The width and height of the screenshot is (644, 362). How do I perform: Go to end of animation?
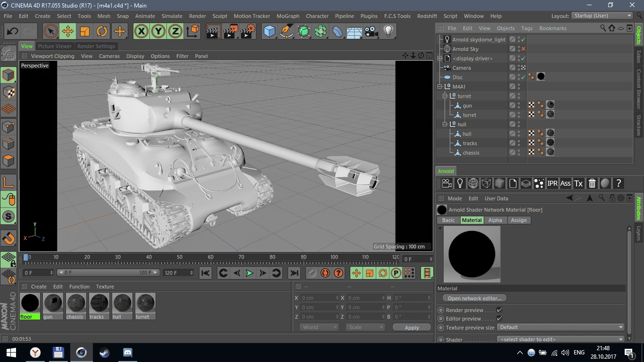(x=294, y=273)
